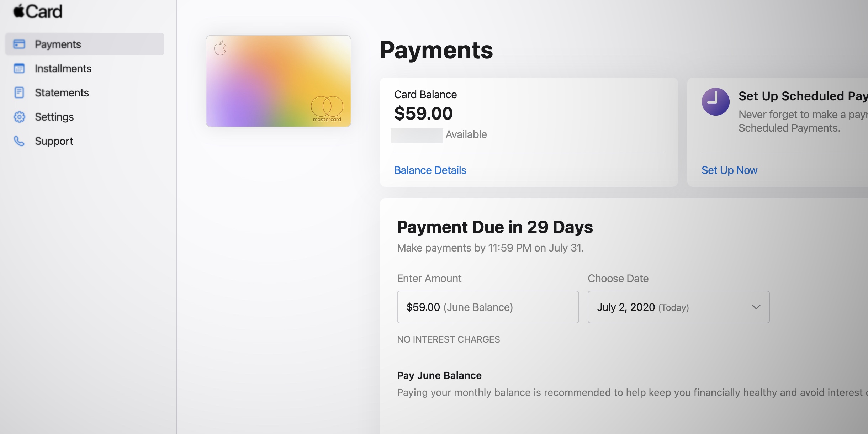Click the Apple Card image thumbnail
868x434 pixels.
278,81
